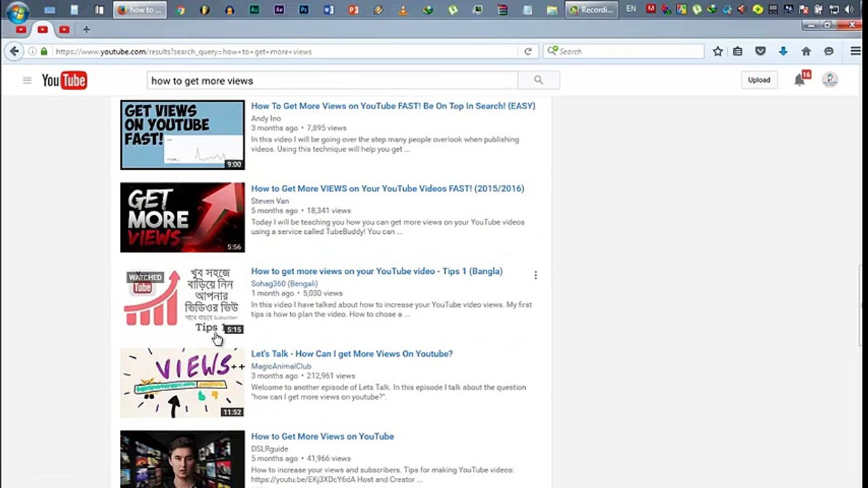Click the '18,341 views' text
The image size is (868, 488).
[329, 211]
